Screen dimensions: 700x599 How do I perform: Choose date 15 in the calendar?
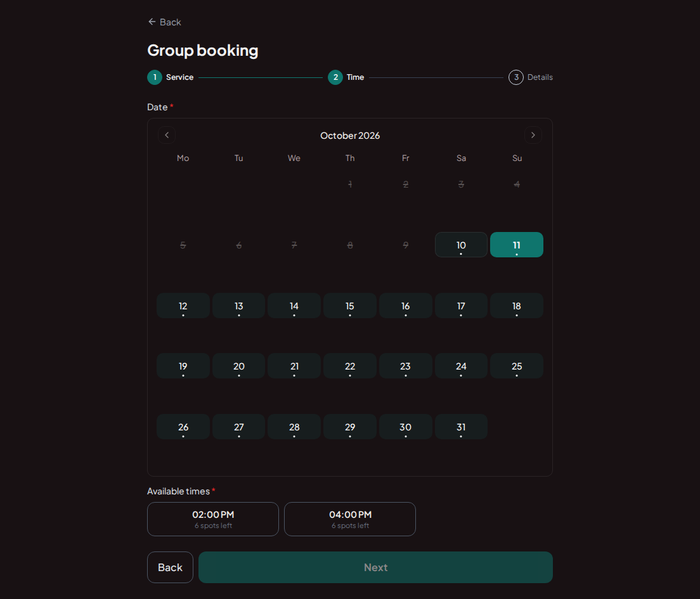pyautogui.click(x=350, y=306)
